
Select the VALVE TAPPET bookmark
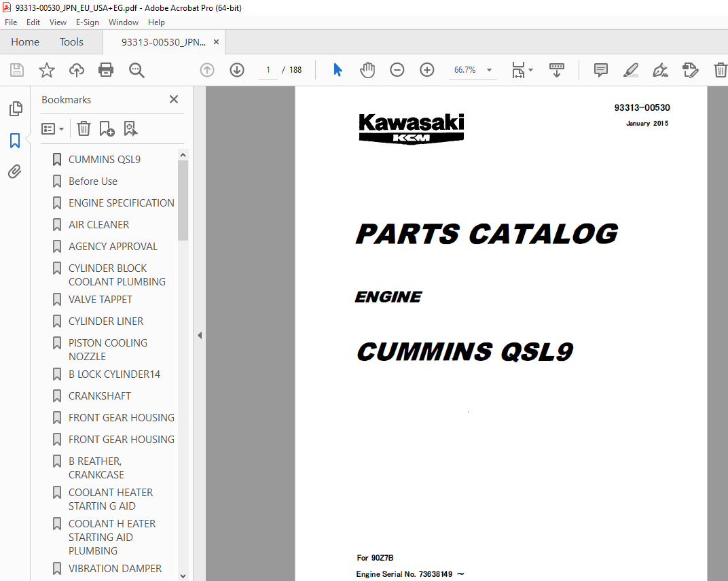tap(101, 300)
